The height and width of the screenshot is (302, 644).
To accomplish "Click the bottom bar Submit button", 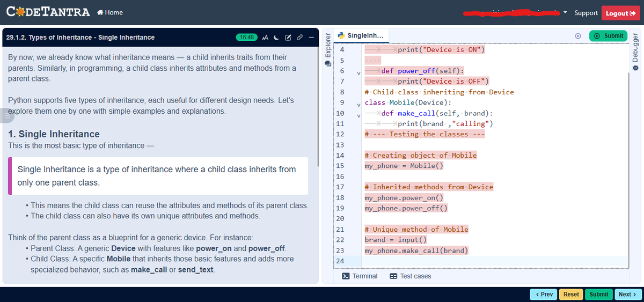I will tap(598, 294).
